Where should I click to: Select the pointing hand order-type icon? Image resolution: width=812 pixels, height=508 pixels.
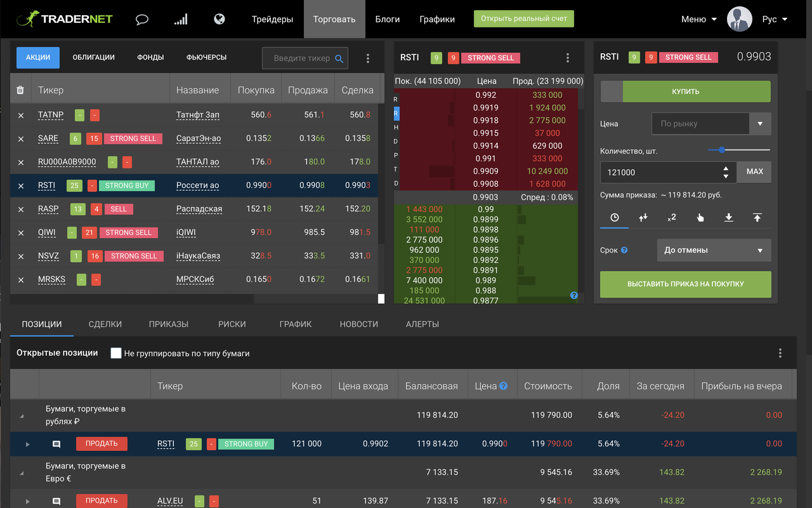700,217
